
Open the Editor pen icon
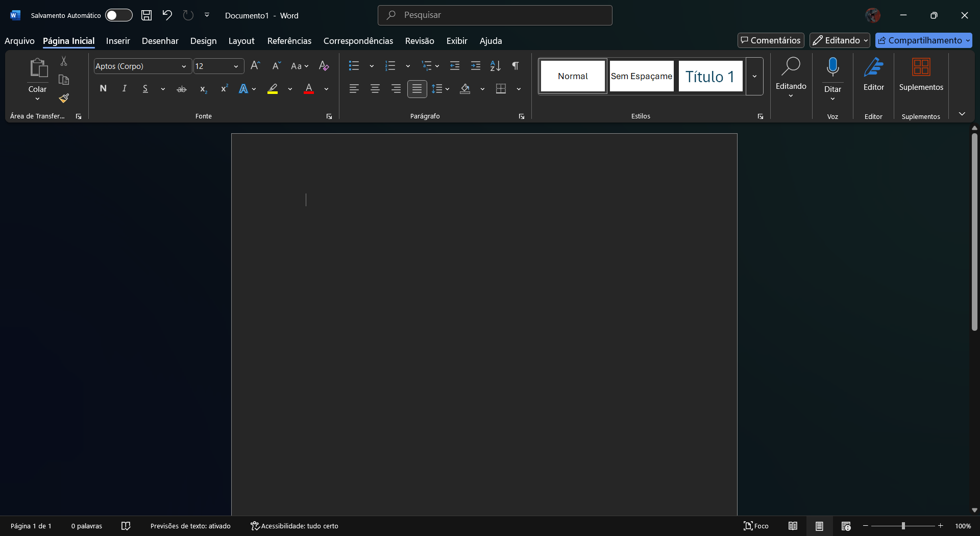[x=874, y=74]
